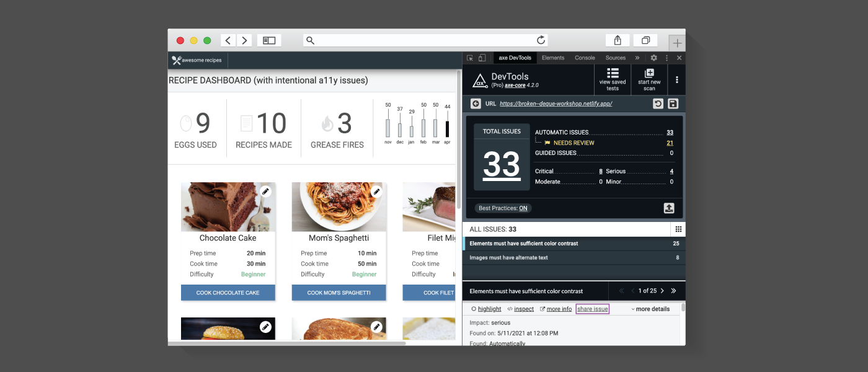Open the DevTools settings gear
The width and height of the screenshot is (868, 372).
click(654, 58)
